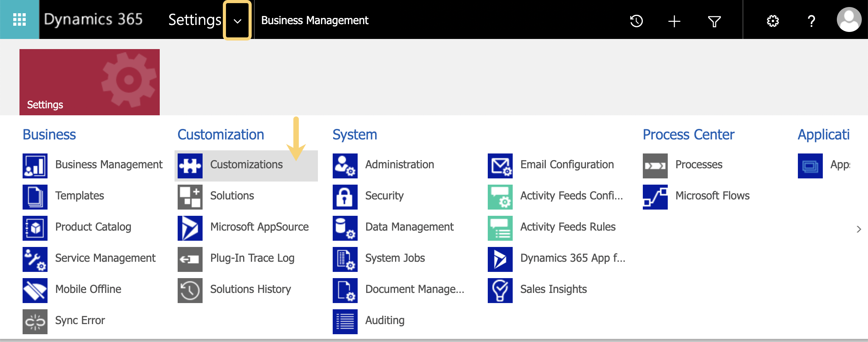Open advanced find filter icon
The height and width of the screenshot is (342, 868).
point(714,21)
